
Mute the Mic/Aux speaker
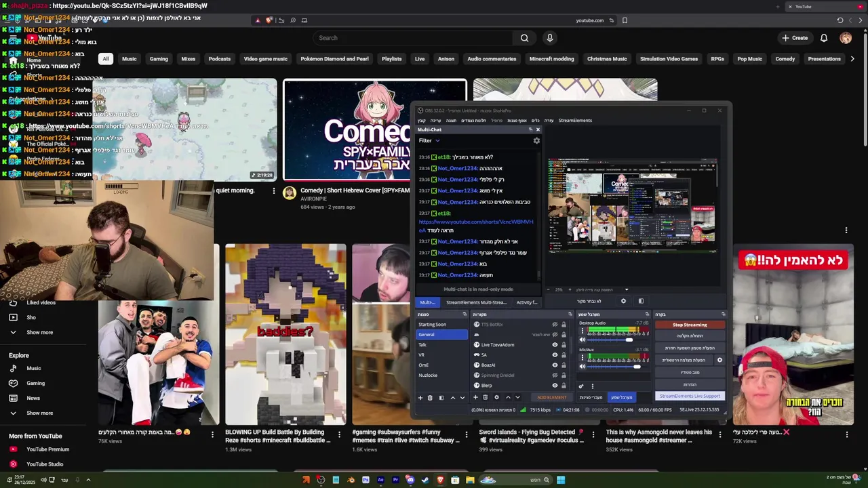[583, 367]
